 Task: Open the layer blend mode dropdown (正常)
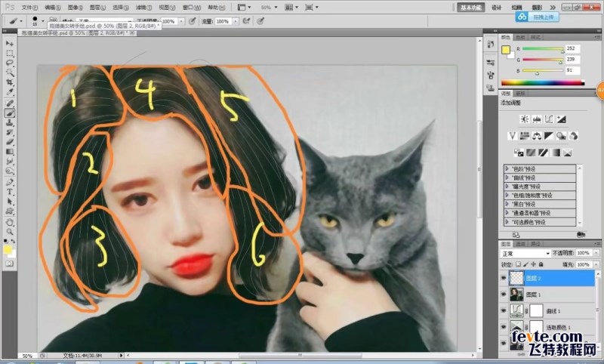pyautogui.click(x=525, y=254)
